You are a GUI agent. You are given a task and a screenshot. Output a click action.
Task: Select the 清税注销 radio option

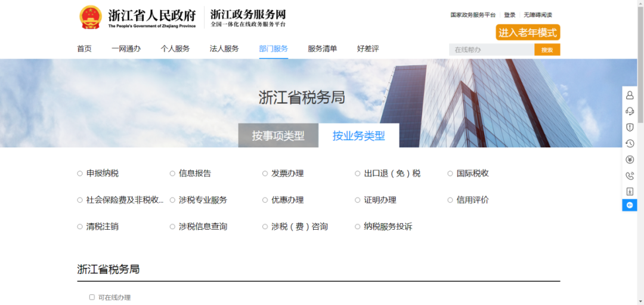(x=80, y=226)
